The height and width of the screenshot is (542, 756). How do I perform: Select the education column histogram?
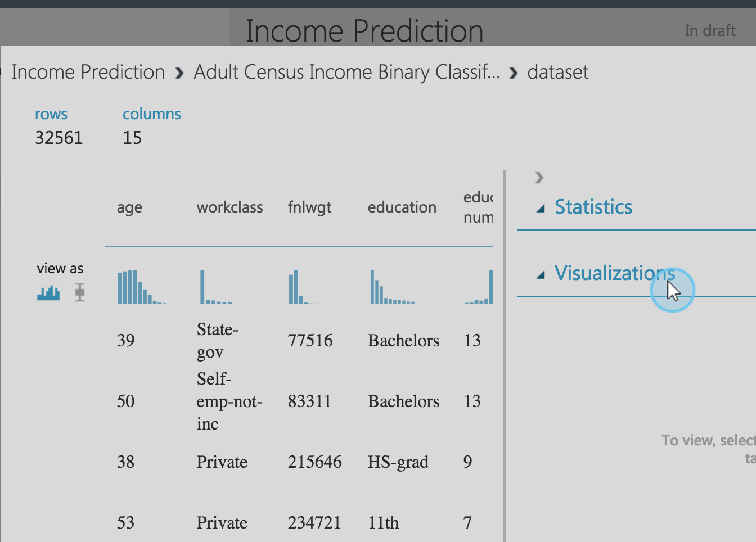coord(393,287)
